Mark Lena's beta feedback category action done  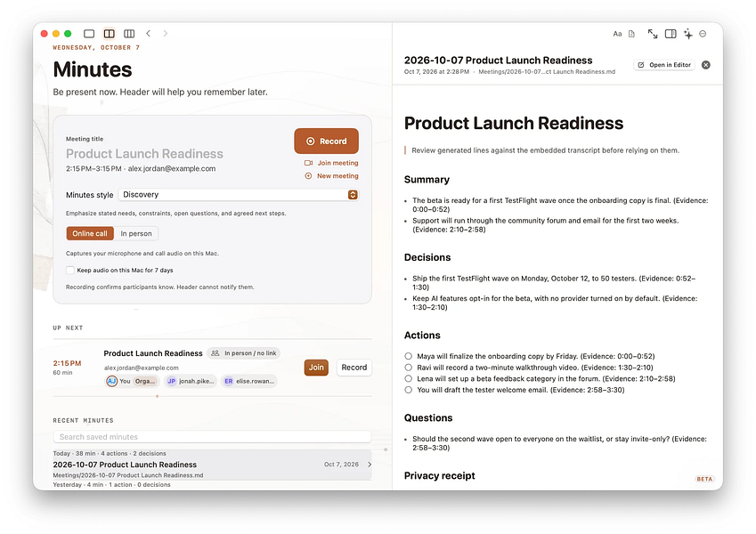409,379
